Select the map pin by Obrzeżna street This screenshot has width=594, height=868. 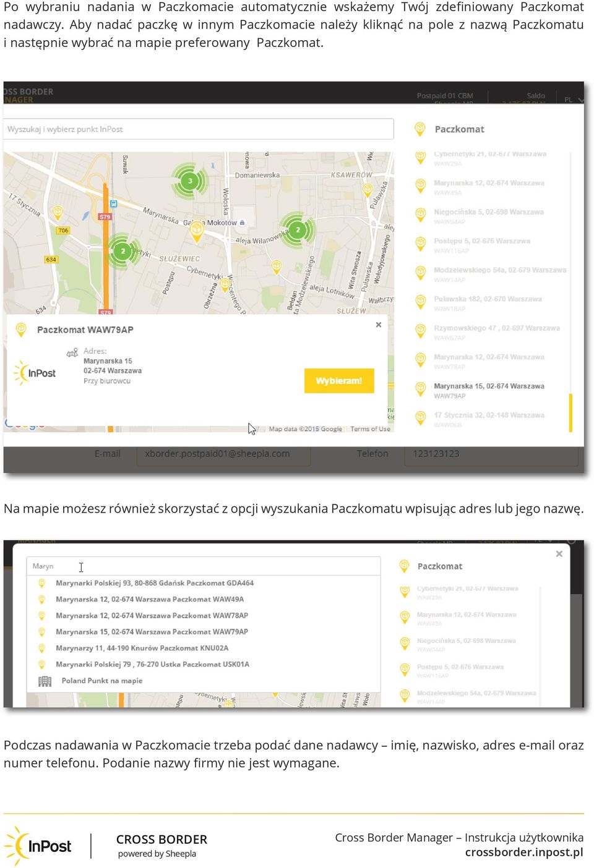click(x=225, y=284)
